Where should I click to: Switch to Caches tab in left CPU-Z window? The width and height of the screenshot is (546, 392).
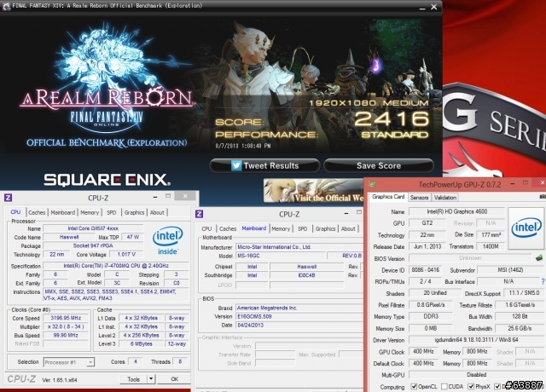pyautogui.click(x=37, y=212)
